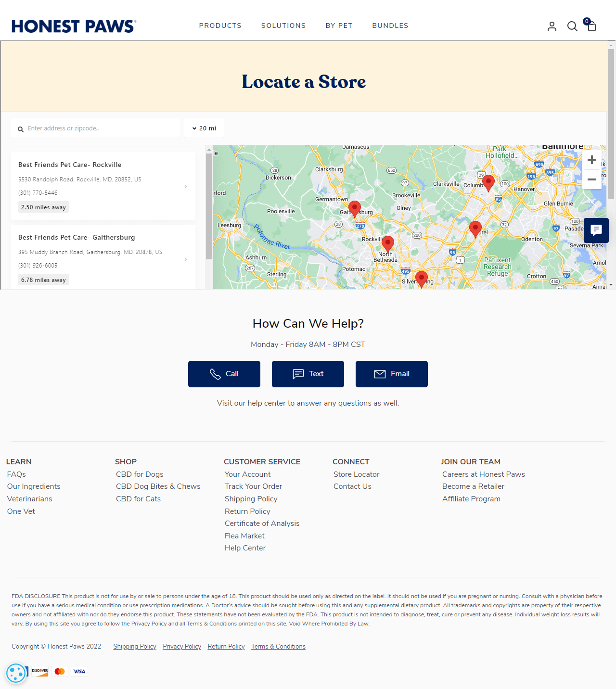Image resolution: width=616 pixels, height=689 pixels.
Task: Open the shopping cart icon
Action: [x=591, y=27]
